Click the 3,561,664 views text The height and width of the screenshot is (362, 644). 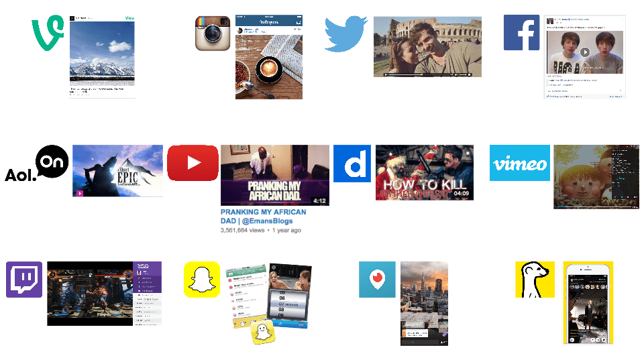(242, 230)
